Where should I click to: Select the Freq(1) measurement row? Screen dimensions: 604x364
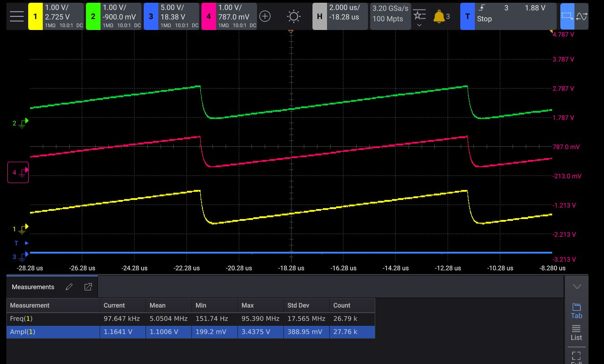[x=53, y=319]
